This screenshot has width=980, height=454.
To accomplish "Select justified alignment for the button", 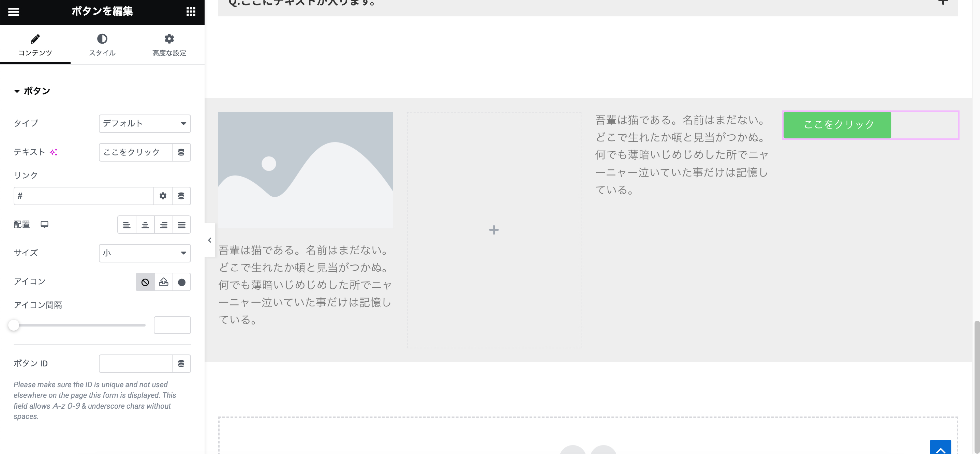I will 181,224.
